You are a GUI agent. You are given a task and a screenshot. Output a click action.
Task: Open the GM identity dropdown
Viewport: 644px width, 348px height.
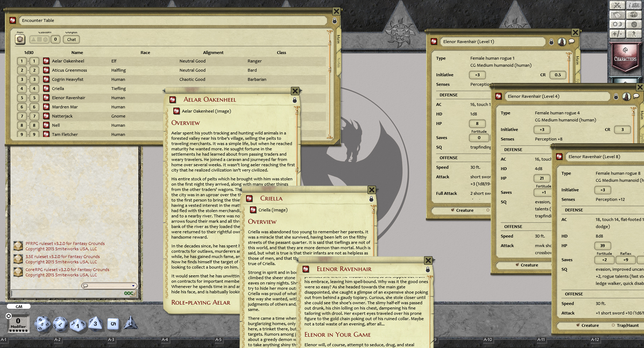click(x=18, y=306)
